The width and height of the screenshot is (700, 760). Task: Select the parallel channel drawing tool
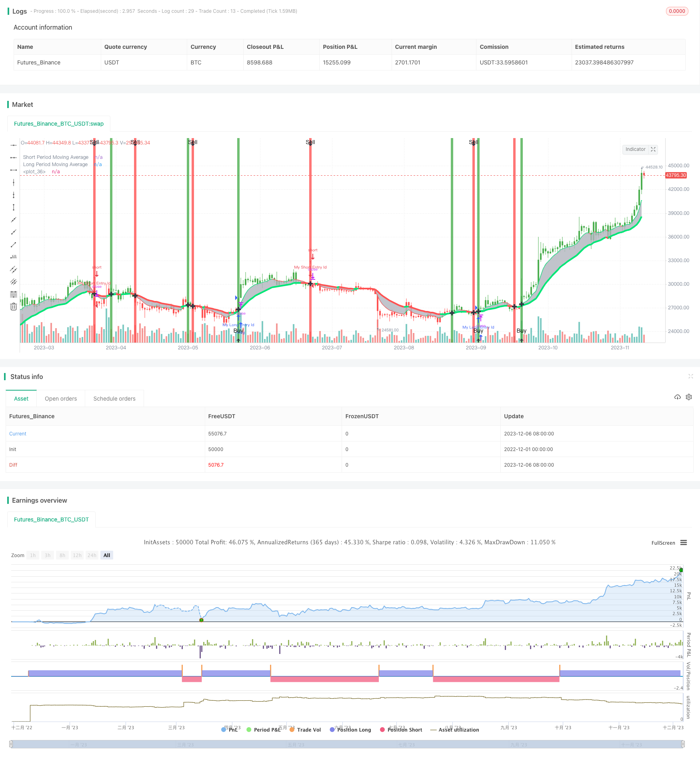14,269
